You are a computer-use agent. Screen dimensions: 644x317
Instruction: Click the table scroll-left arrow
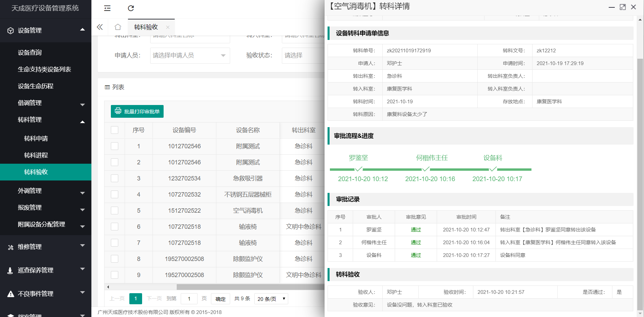tap(108, 287)
